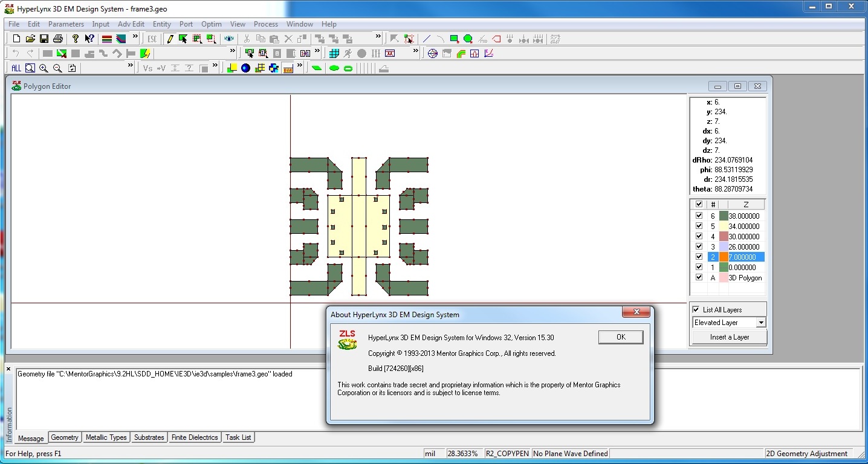Zoom in using the plus magnifier
The width and height of the screenshot is (868, 464).
[x=44, y=68]
